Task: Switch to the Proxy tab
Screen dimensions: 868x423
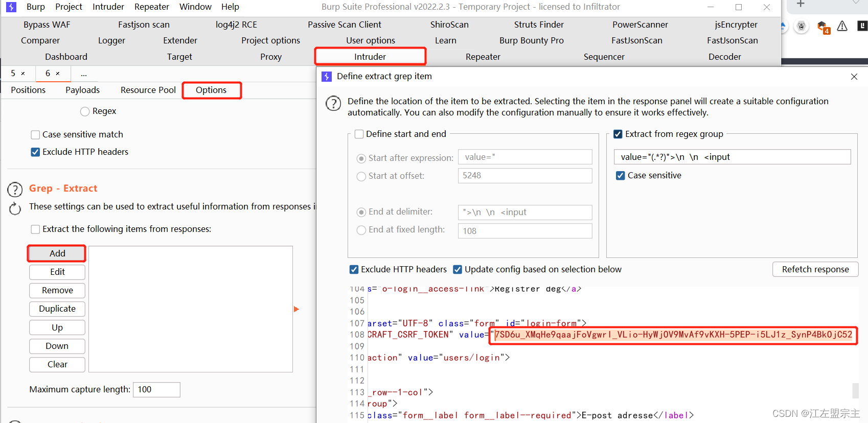Action: [271, 57]
